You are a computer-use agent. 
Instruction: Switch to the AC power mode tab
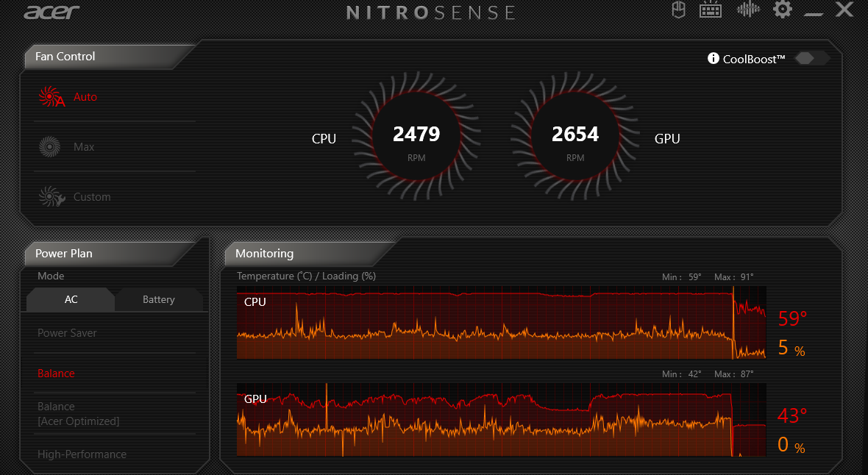[71, 299]
